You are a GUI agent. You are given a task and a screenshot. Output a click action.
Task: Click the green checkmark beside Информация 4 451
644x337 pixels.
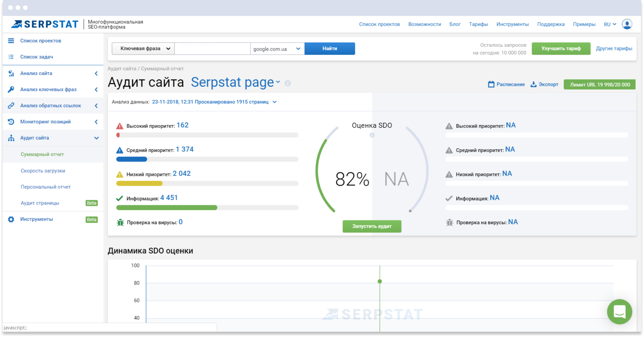120,198
